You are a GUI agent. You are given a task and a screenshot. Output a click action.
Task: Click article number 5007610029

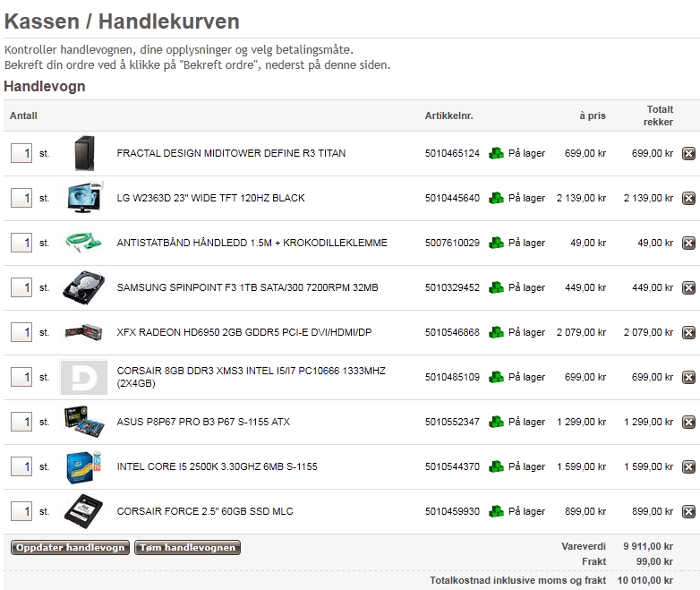point(452,243)
